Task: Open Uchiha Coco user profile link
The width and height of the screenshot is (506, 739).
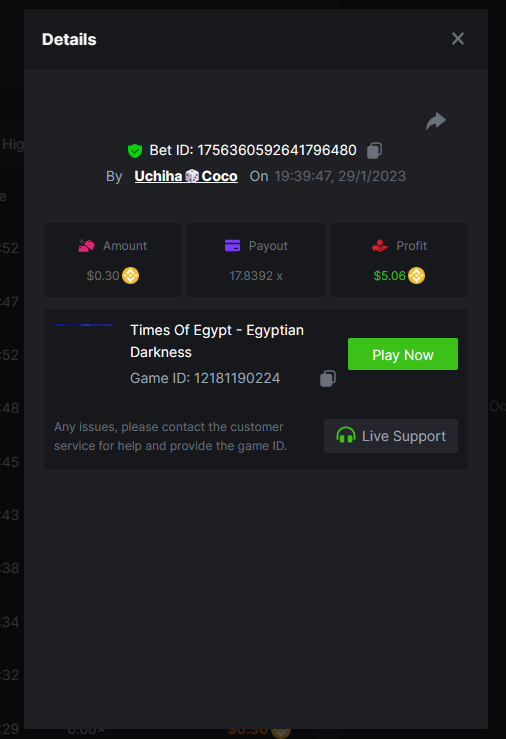Action: (186, 176)
